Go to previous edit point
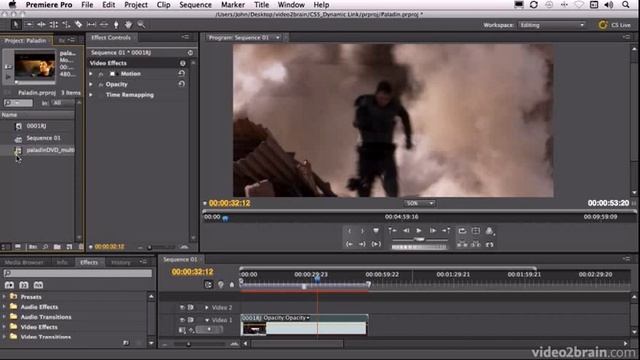The image size is (640, 360). (392, 231)
